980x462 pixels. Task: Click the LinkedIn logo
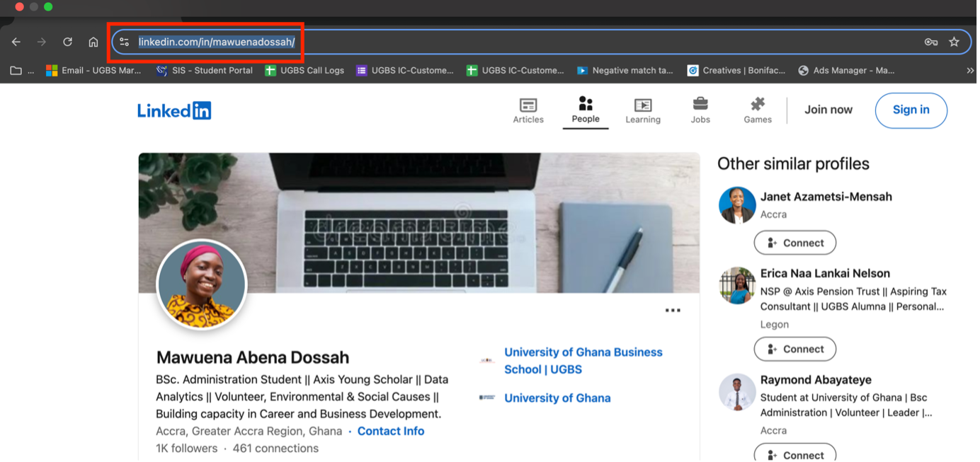[x=174, y=110]
